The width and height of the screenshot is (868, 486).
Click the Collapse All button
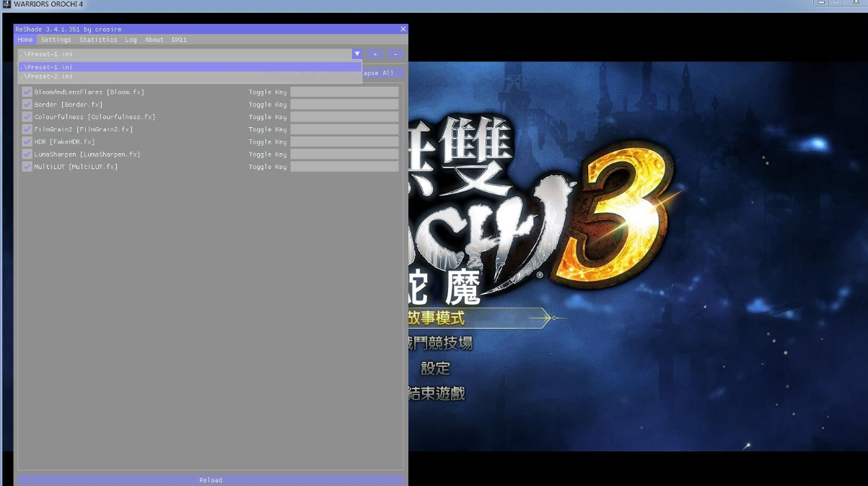point(382,73)
